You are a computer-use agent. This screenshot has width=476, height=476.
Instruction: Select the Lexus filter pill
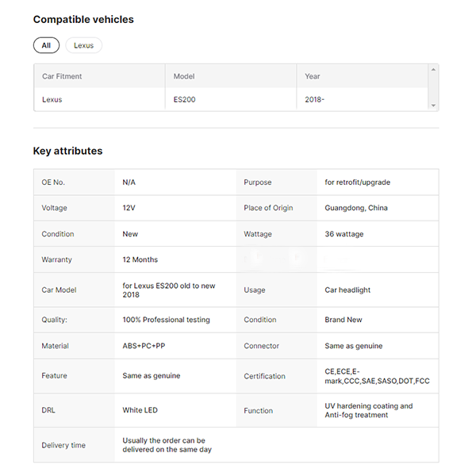pos(83,45)
